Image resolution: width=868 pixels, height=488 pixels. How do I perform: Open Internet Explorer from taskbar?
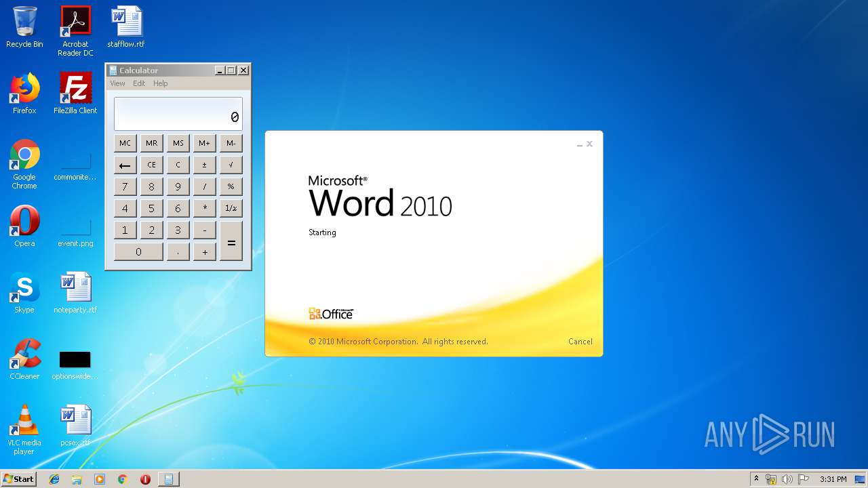[54, 479]
